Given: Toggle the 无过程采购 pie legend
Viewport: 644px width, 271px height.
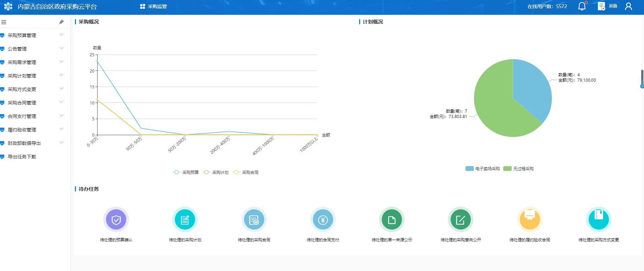Looking at the screenshot, I should tap(518, 169).
